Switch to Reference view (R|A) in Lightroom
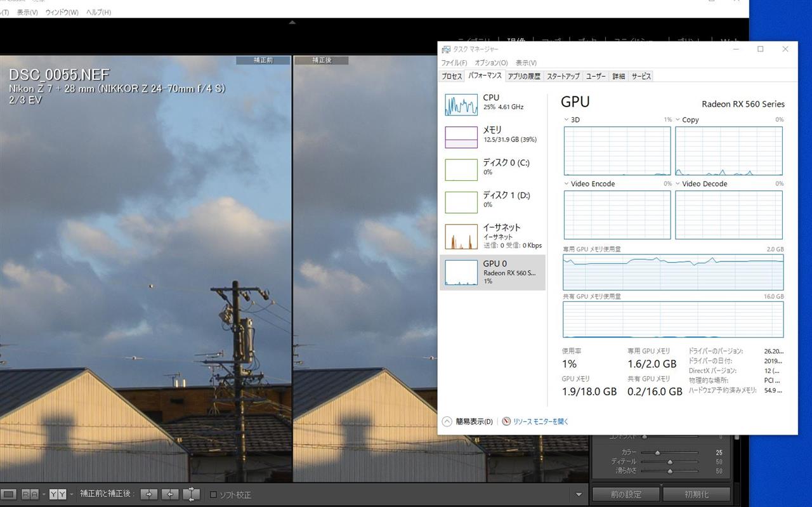The width and height of the screenshot is (812, 507). tap(30, 494)
